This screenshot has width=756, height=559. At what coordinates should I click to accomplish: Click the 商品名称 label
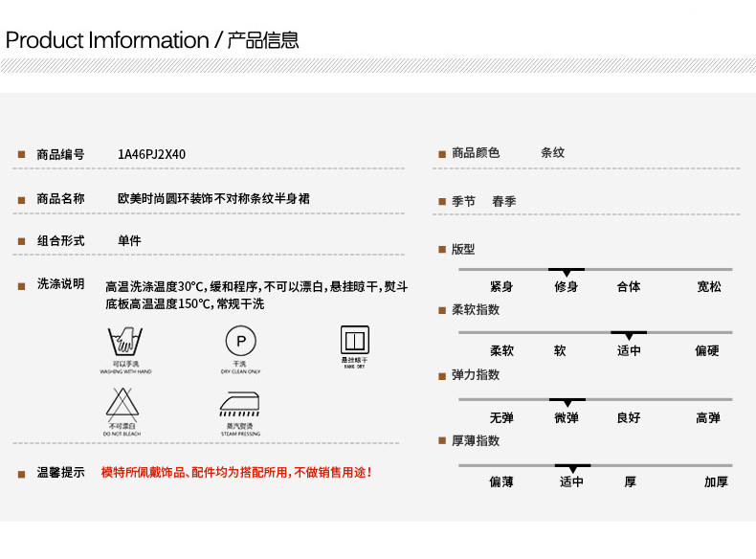point(60,199)
